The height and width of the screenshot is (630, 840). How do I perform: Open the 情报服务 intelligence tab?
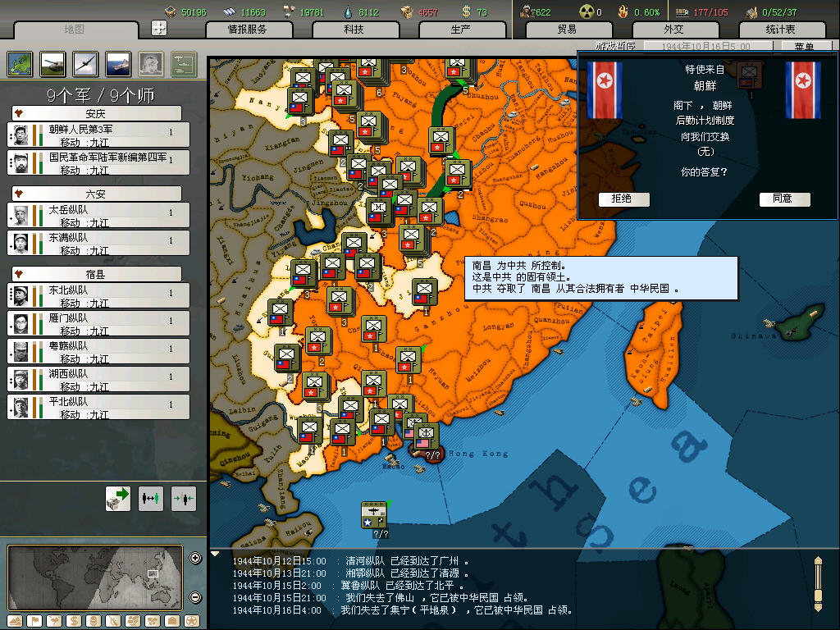[248, 30]
